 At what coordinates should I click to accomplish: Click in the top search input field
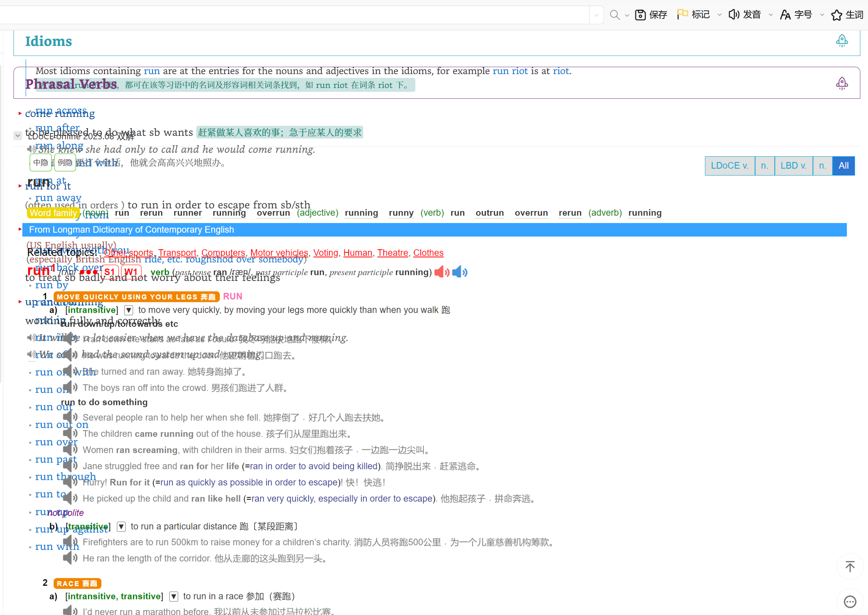(293, 15)
